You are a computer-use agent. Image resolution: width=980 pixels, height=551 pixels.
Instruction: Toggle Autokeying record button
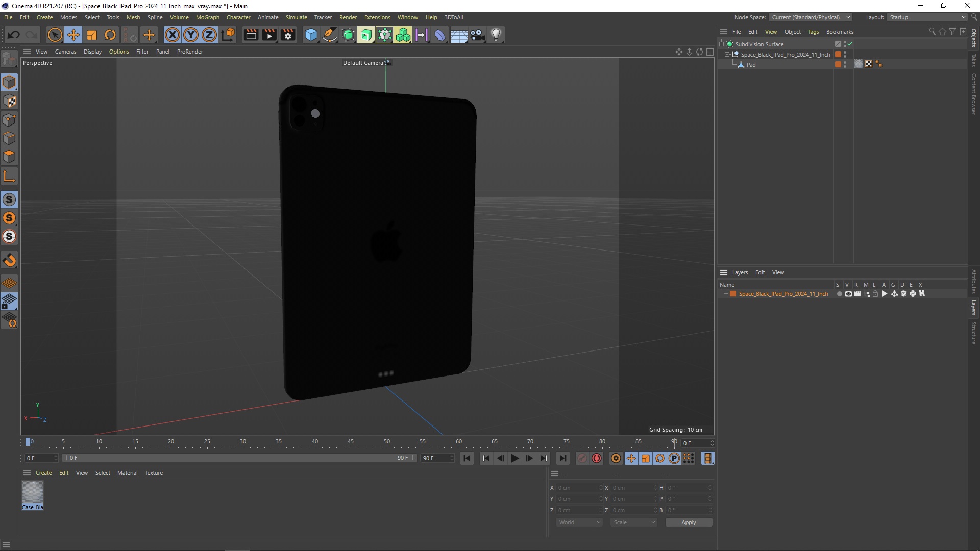click(597, 458)
